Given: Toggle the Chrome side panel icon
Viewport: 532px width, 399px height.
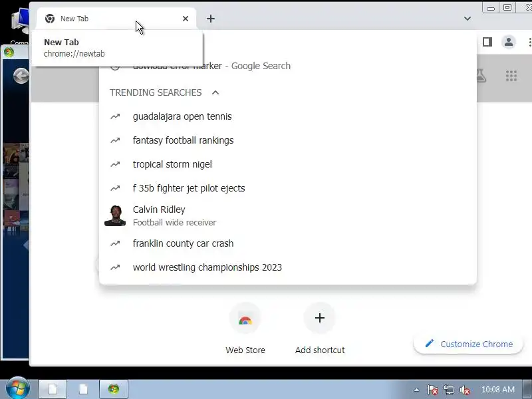Looking at the screenshot, I should [x=487, y=42].
